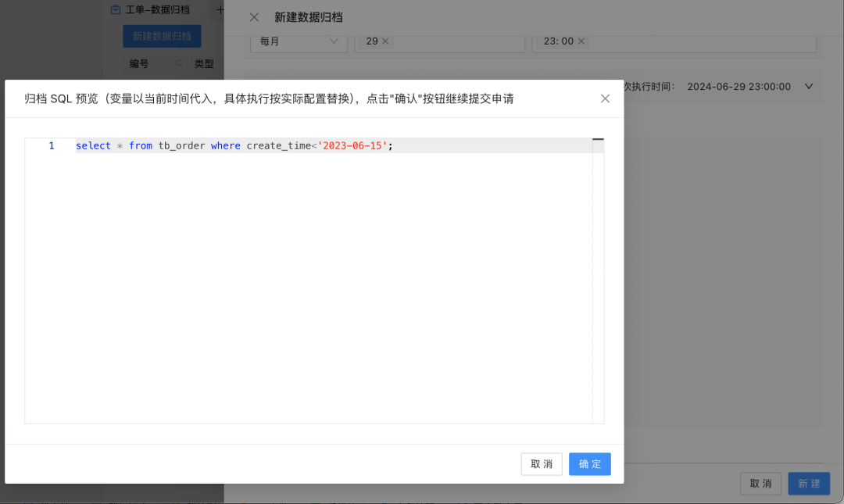Close the 新建数据归档 drawer with its X icon
This screenshot has width=844, height=504.
253,16
